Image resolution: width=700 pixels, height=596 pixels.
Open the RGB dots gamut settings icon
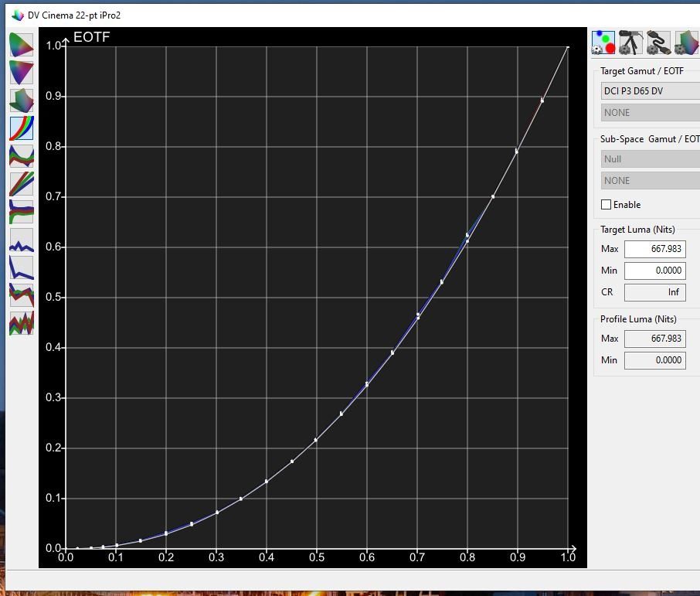tap(603, 43)
